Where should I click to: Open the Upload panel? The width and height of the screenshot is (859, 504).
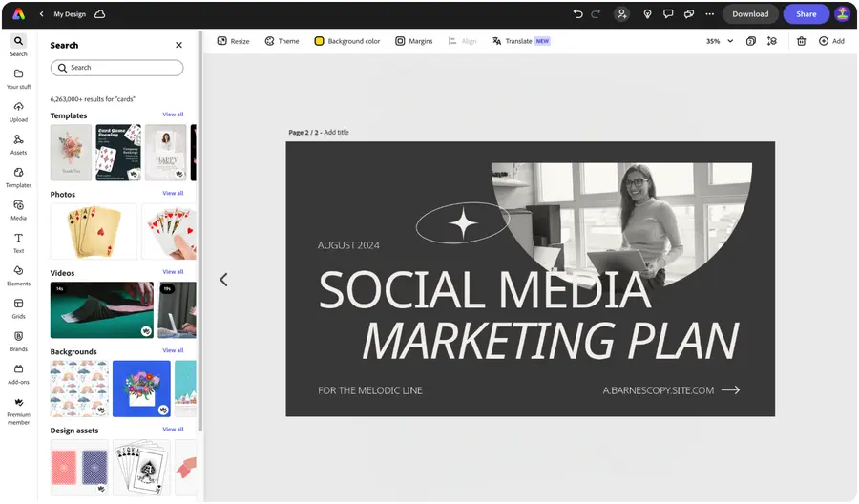pyautogui.click(x=18, y=110)
